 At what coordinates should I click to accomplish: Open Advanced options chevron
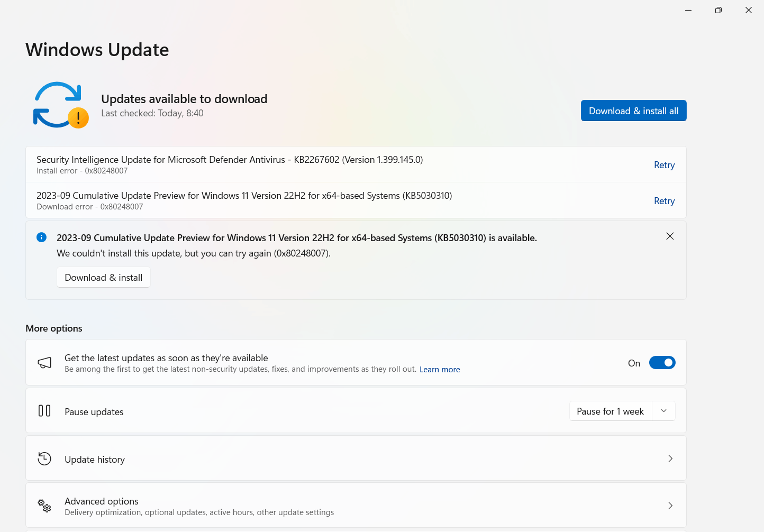pyautogui.click(x=670, y=506)
